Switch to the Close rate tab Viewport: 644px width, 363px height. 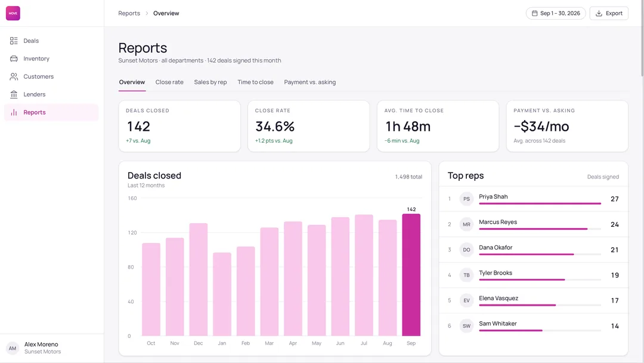[x=169, y=82]
